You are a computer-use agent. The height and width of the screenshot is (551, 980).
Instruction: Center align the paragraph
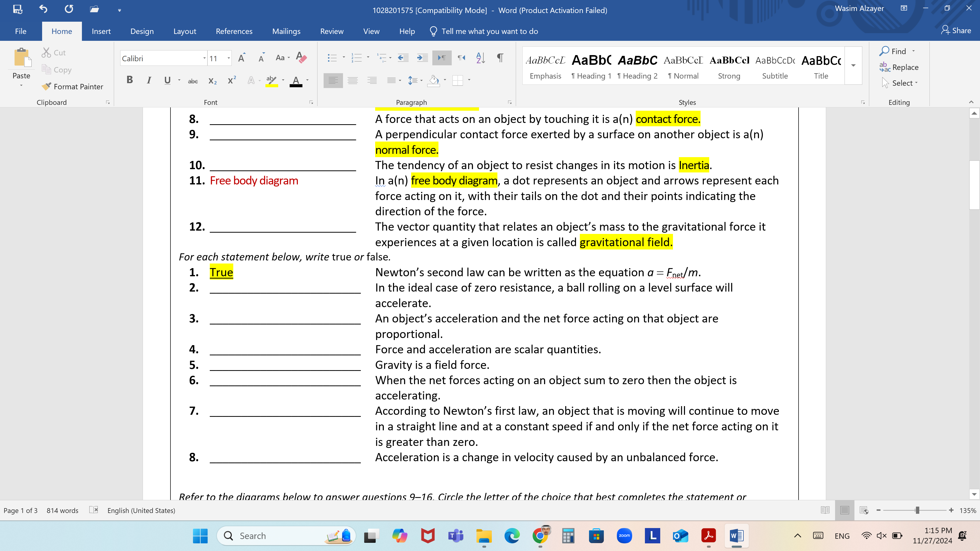click(x=353, y=80)
